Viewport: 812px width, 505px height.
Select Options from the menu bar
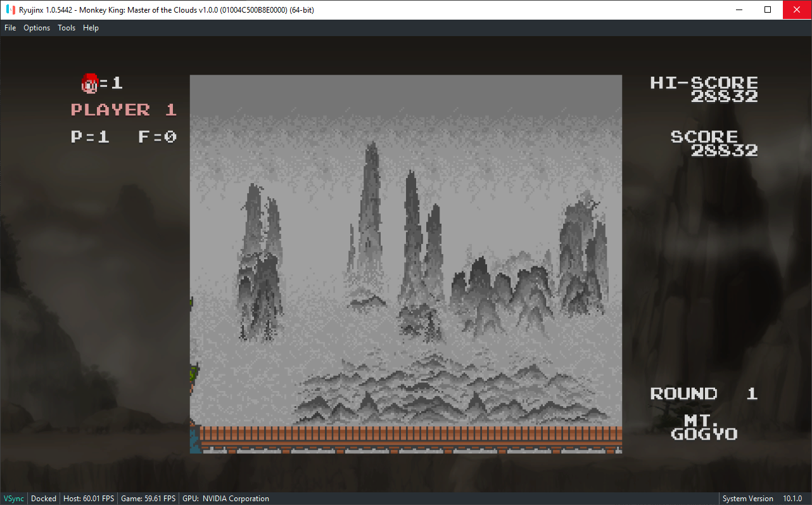coord(36,27)
